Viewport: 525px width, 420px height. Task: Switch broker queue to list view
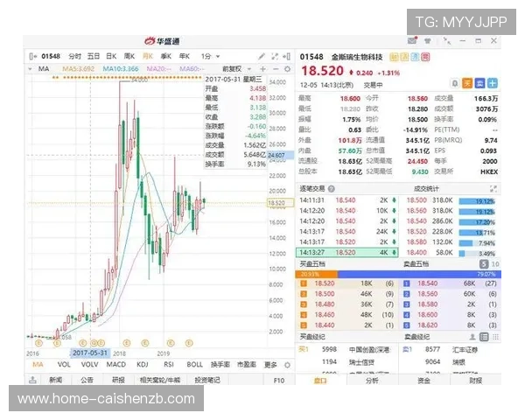[484, 337]
